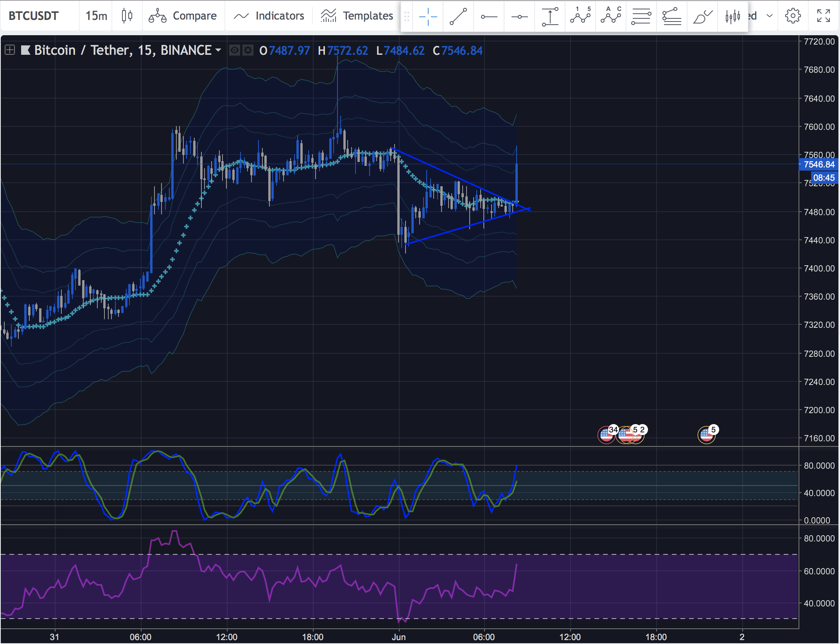Pick the price range measure tool
This screenshot has height=644, width=840.
point(550,16)
